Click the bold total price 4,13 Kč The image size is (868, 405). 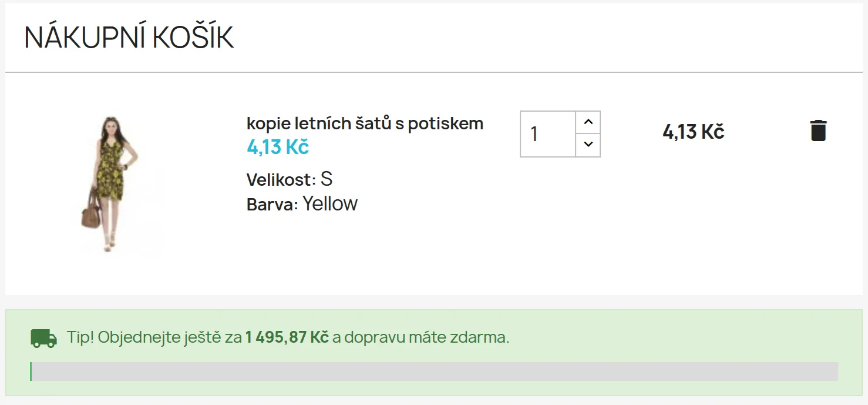(693, 132)
